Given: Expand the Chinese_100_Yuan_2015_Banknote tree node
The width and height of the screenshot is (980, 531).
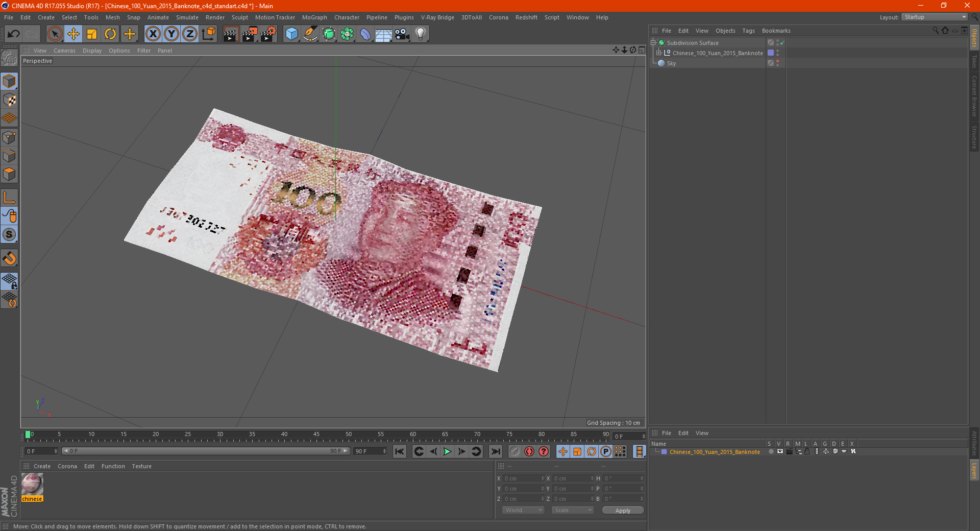Looking at the screenshot, I should pyautogui.click(x=659, y=53).
